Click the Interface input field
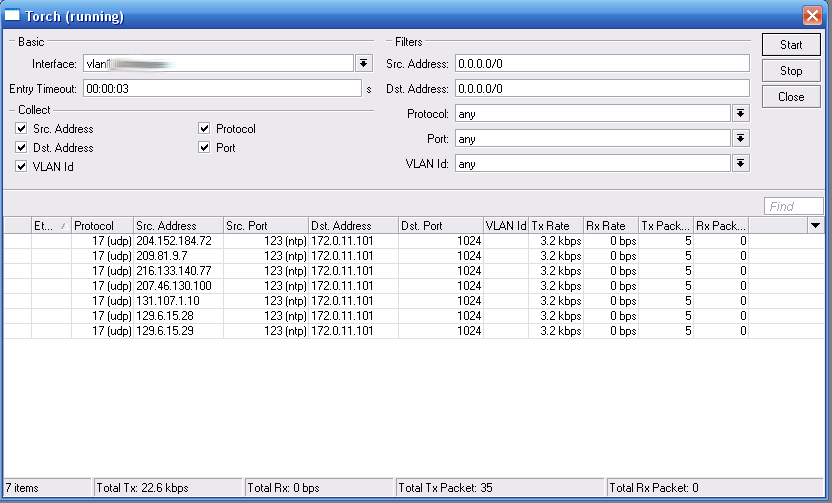Screen dimensions: 832x503 coord(218,64)
